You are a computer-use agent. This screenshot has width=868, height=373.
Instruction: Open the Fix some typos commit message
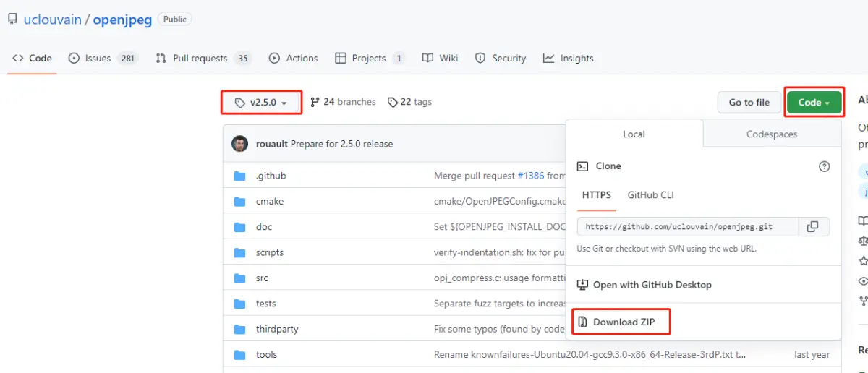click(x=500, y=329)
